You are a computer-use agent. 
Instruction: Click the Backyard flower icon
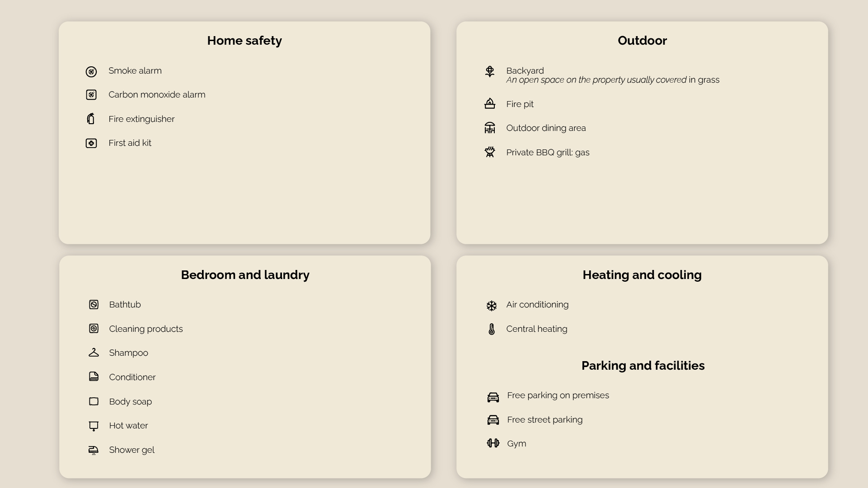point(490,71)
